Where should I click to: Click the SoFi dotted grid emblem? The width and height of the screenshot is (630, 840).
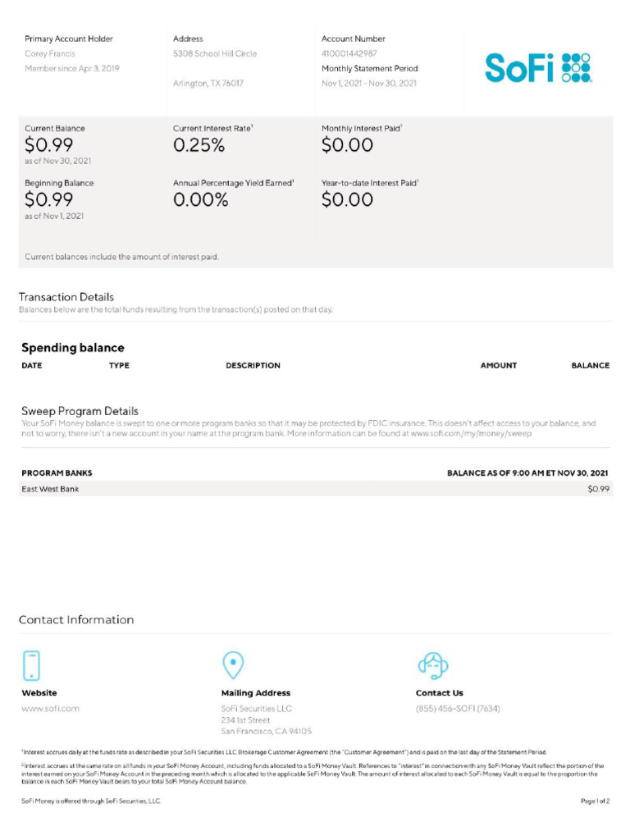(x=575, y=68)
